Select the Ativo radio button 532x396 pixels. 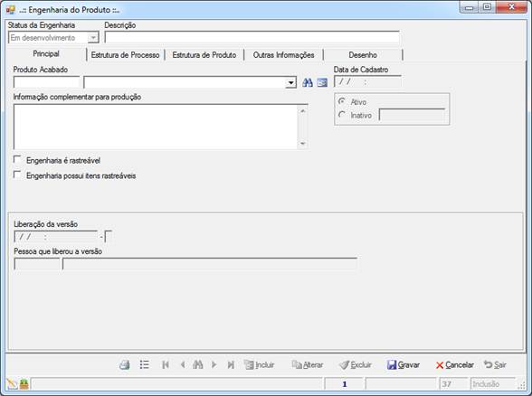point(342,101)
